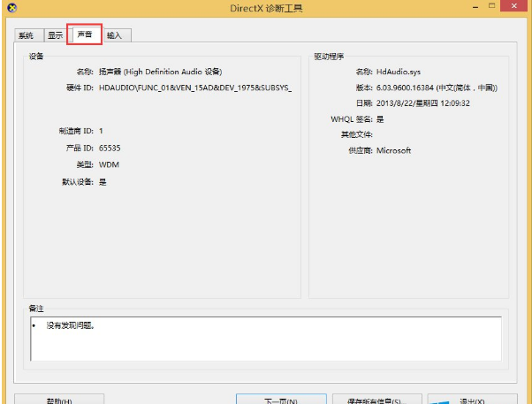This screenshot has height=404, width=532.
Task: Minimize the DirectX diagnostic window
Action: pyautogui.click(x=475, y=6)
